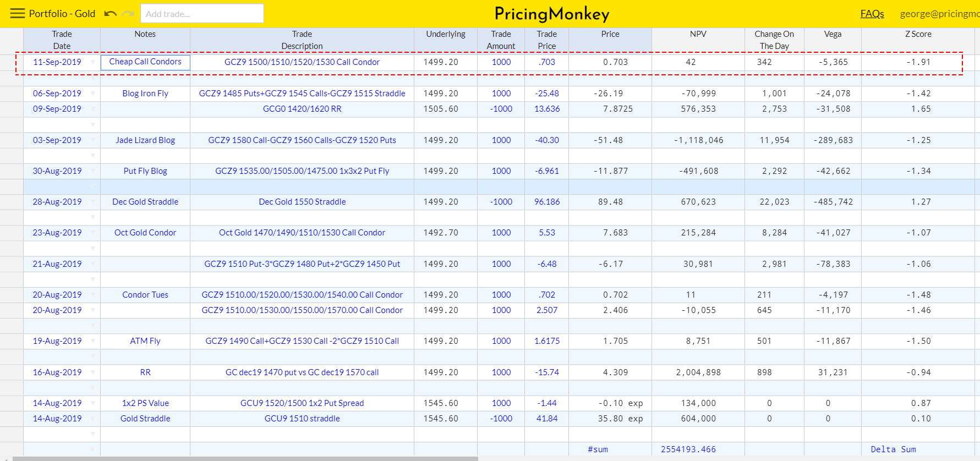Select the 2554193.466 sum value
The width and height of the screenshot is (980, 461).
pos(698,449)
